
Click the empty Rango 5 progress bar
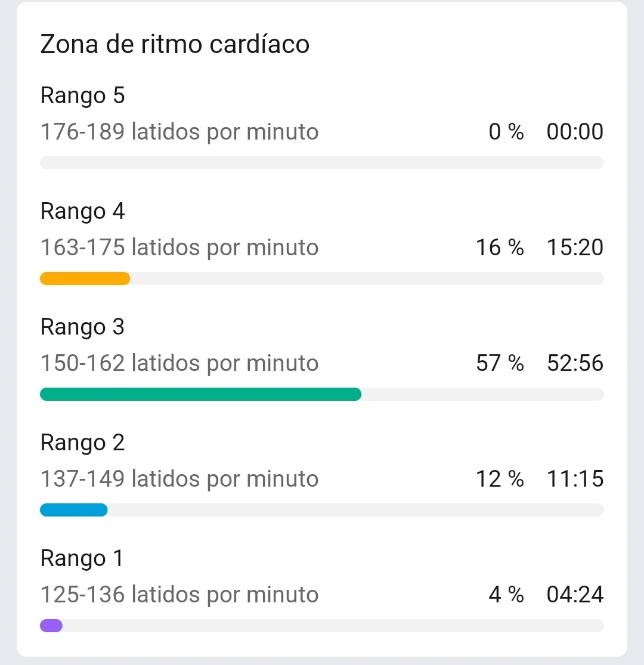click(x=321, y=163)
